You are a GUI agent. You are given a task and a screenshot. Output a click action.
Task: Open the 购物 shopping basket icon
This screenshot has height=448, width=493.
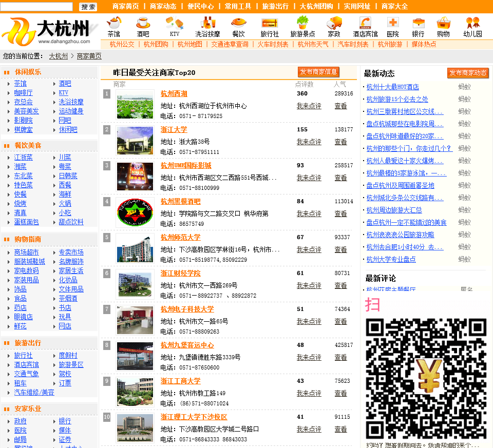pyautogui.click(x=443, y=23)
